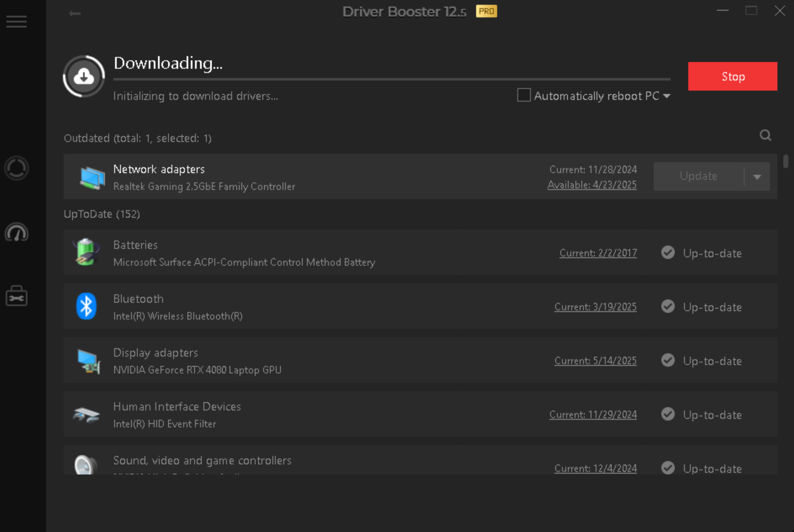Click the driver list vertical scrollbar
This screenshot has height=532, width=794.
(786, 161)
